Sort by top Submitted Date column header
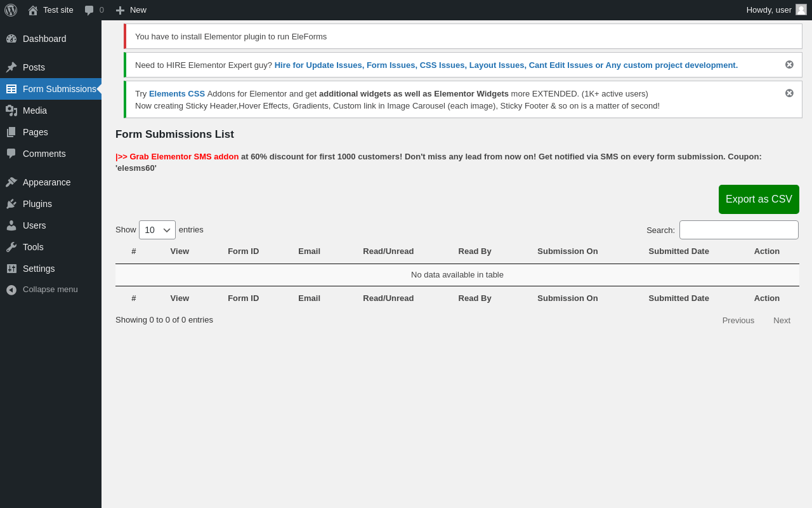 coord(679,251)
